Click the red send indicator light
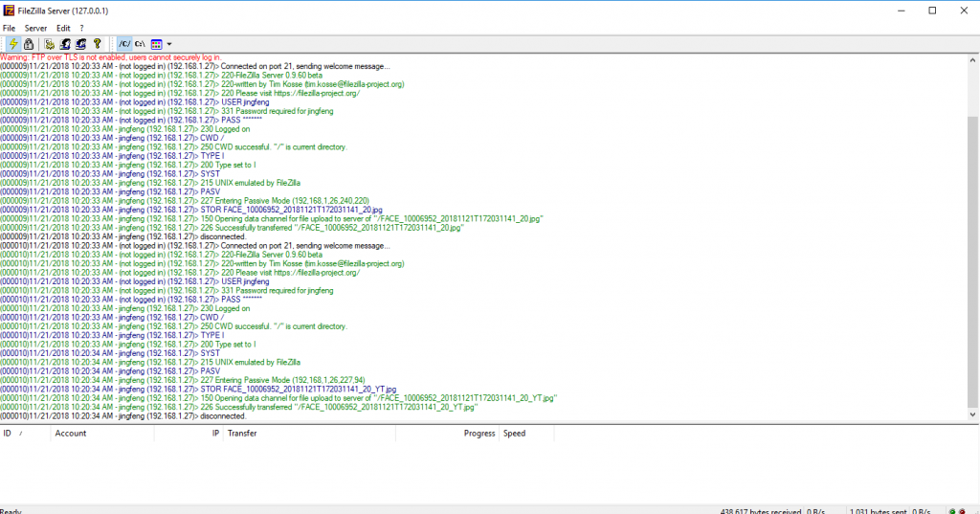The image size is (980, 514). click(963, 511)
